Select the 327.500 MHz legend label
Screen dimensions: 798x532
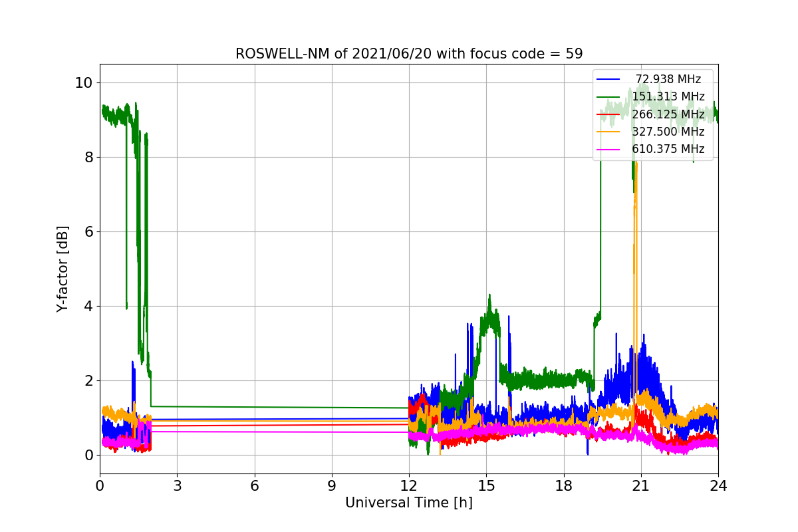[x=668, y=132]
